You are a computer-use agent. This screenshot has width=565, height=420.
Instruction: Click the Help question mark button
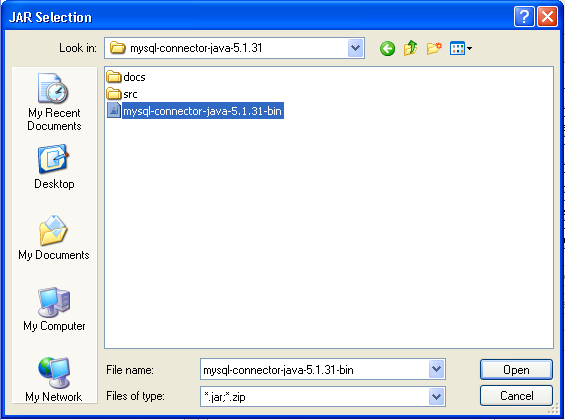point(524,17)
